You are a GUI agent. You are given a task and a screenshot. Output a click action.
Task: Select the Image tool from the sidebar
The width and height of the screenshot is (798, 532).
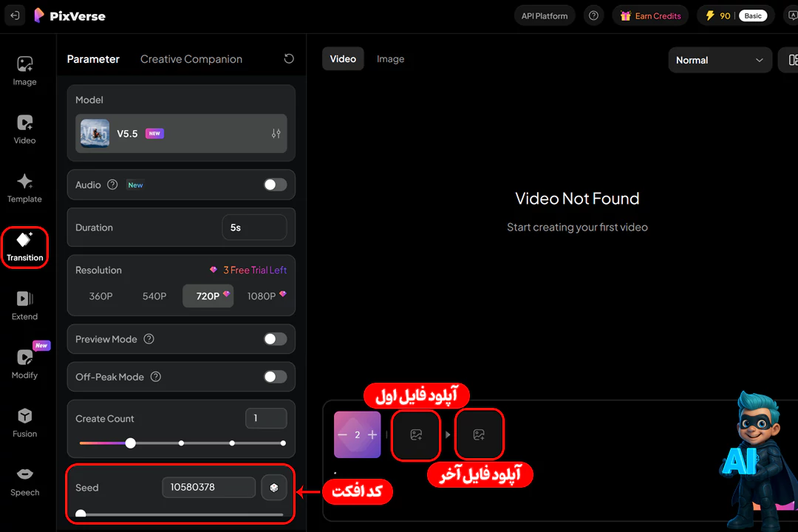(x=24, y=70)
